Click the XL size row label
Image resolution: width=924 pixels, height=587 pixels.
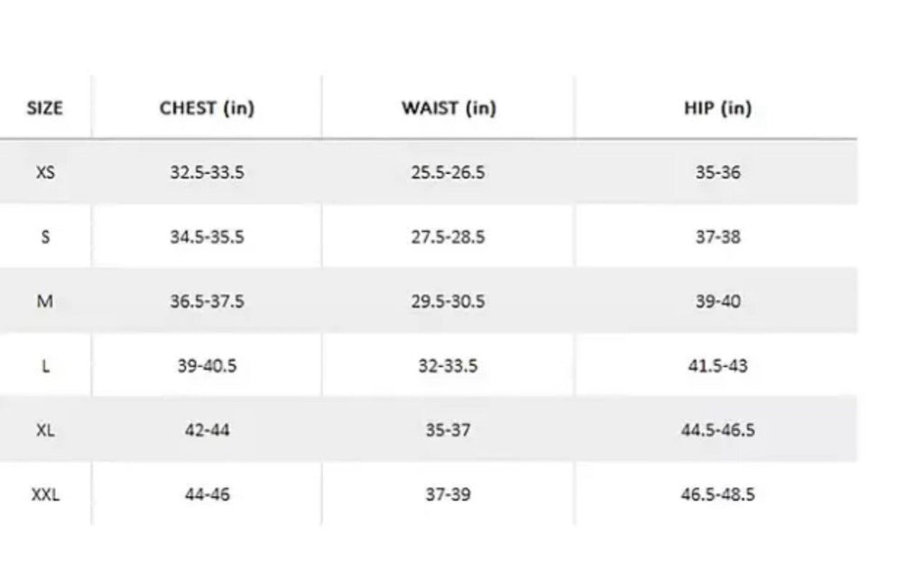point(45,430)
